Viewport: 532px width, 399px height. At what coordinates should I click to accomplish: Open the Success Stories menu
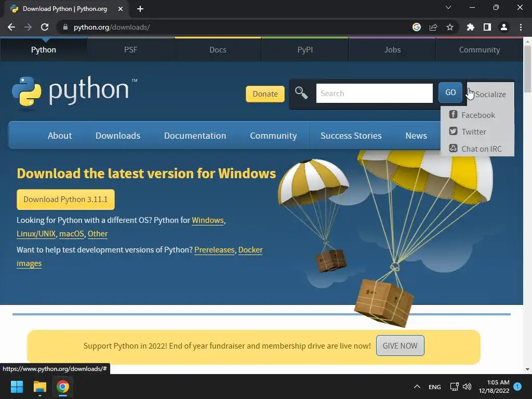351,136
